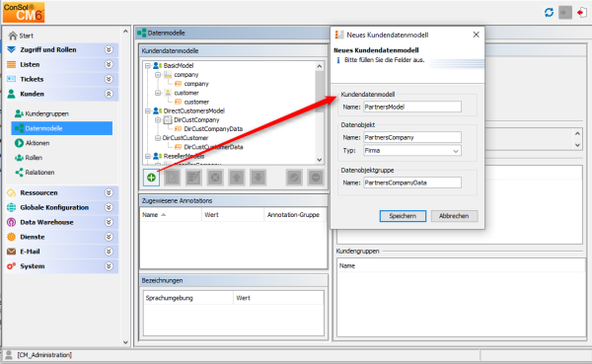Click the refresh icon in top bar
592x364 pixels.
click(549, 13)
